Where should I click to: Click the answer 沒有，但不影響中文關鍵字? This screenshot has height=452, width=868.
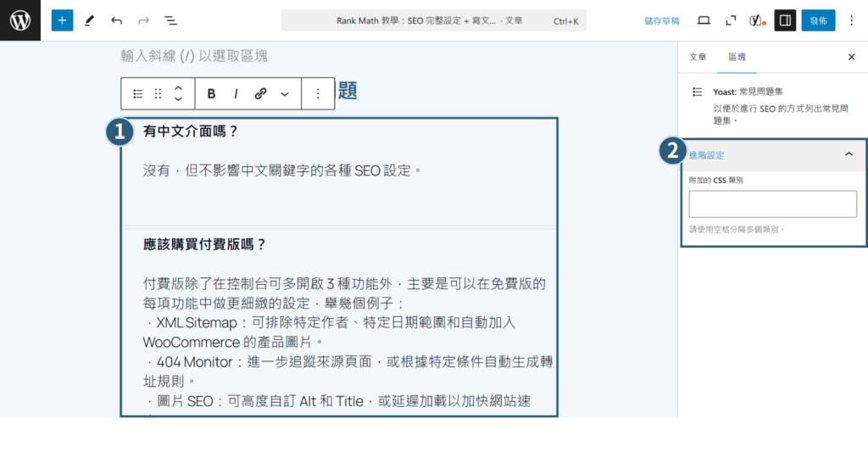click(x=282, y=170)
